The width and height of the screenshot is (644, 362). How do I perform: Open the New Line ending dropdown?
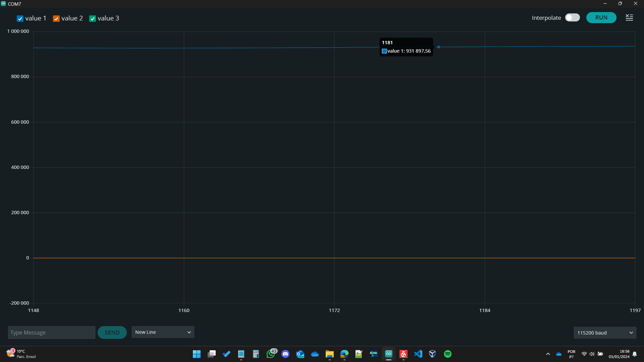pyautogui.click(x=163, y=332)
